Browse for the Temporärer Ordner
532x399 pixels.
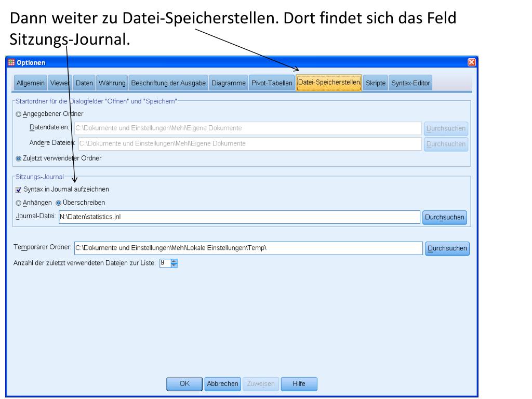pyautogui.click(x=447, y=248)
